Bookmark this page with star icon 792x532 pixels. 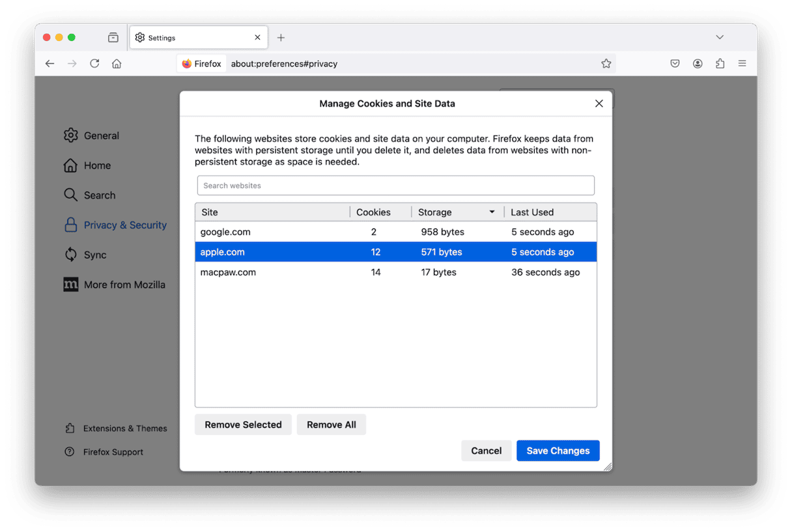pos(606,64)
